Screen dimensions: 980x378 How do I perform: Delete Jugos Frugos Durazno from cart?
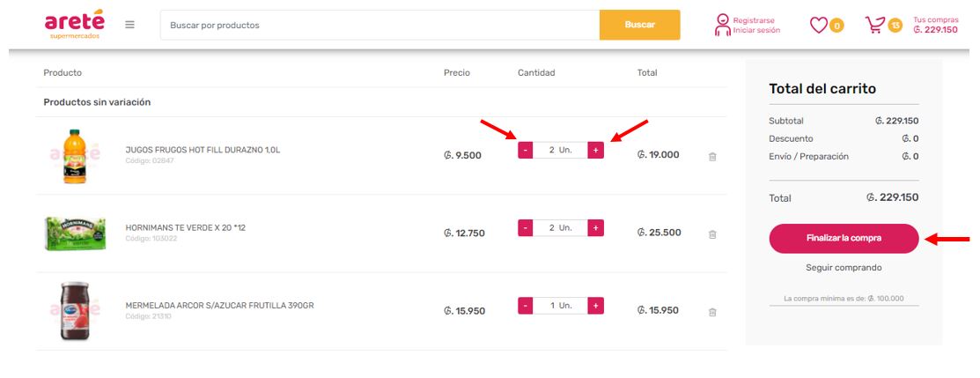tap(712, 157)
